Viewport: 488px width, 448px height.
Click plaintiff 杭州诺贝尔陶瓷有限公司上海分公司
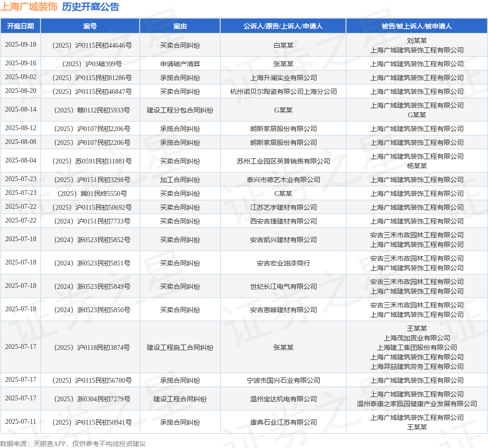point(283,92)
